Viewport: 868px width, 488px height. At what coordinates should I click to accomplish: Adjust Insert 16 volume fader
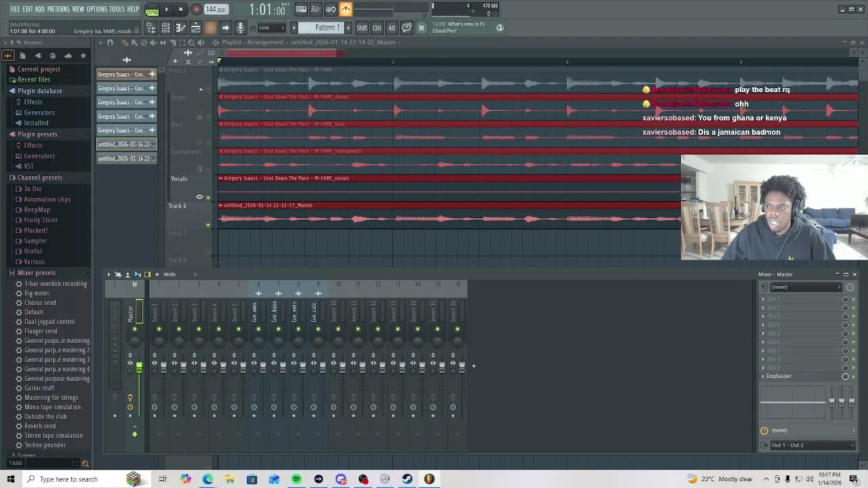click(x=462, y=367)
